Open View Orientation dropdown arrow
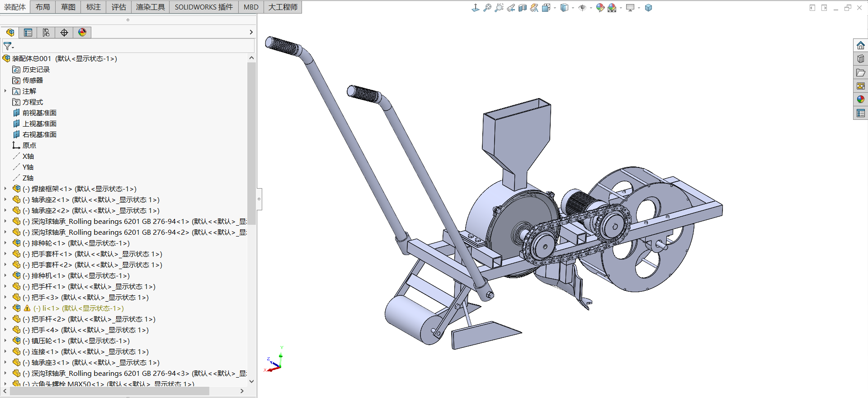This screenshot has width=868, height=398. 555,8
